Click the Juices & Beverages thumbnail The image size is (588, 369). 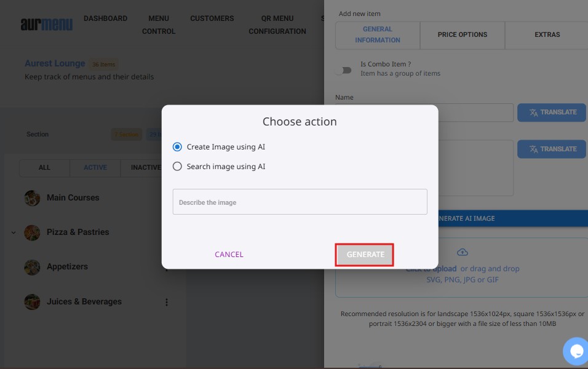[x=32, y=302]
